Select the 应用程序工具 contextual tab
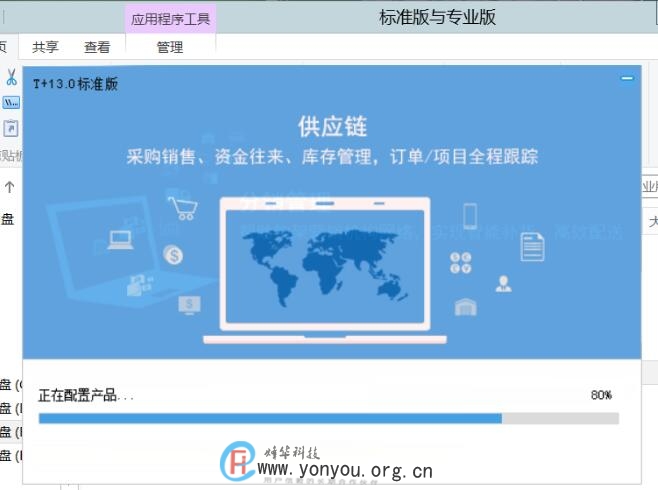658x490 pixels. tap(170, 19)
